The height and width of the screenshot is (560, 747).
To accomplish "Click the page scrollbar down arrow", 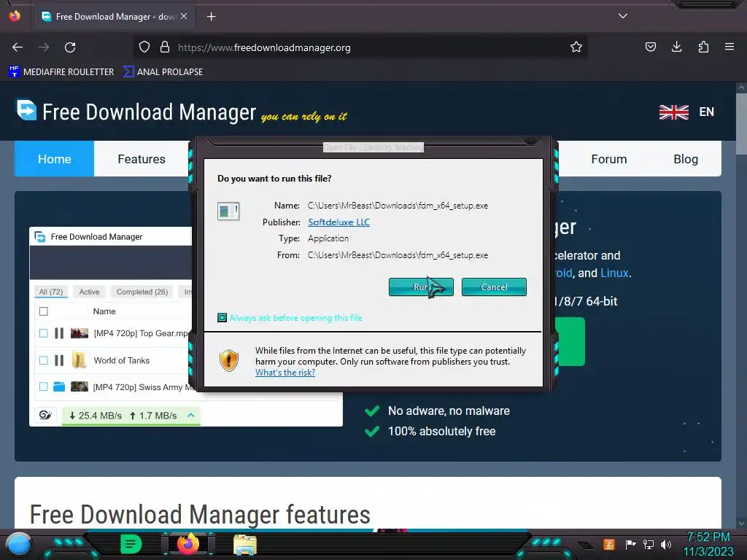I will (x=741, y=523).
